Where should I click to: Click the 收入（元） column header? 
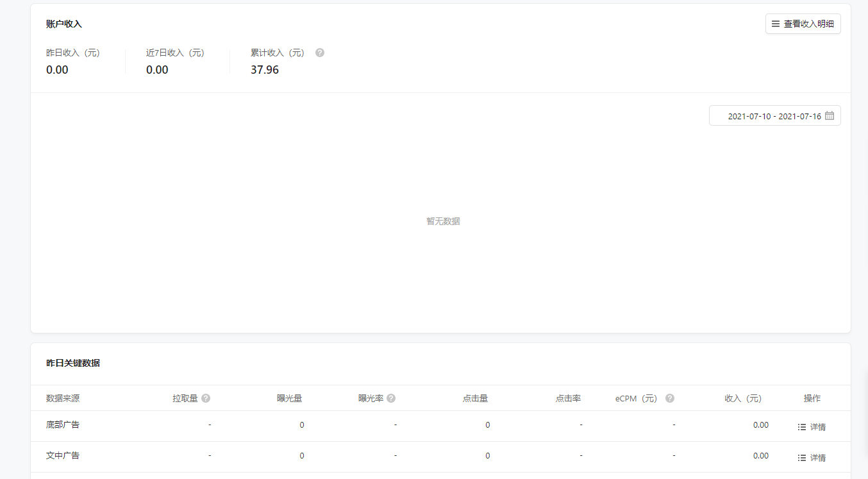[743, 398]
